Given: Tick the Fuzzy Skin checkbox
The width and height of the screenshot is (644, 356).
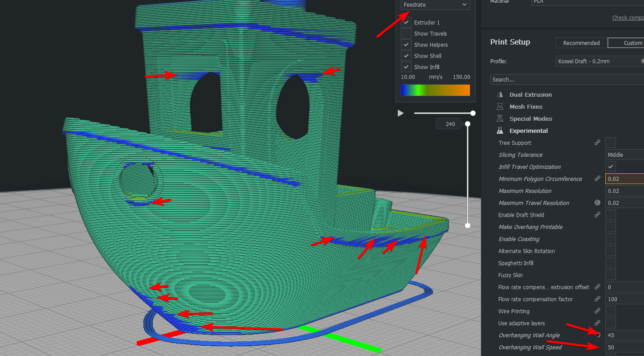Looking at the screenshot, I should pyautogui.click(x=611, y=275).
